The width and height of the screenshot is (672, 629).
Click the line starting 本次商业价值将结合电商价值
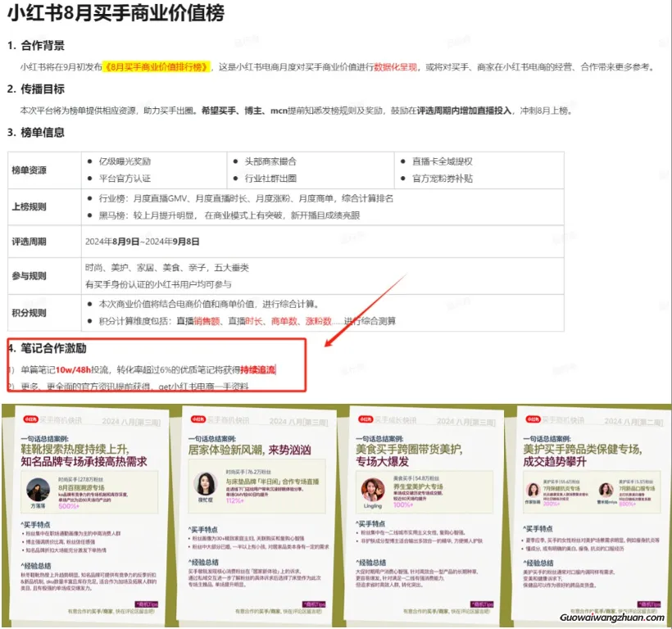pos(209,304)
